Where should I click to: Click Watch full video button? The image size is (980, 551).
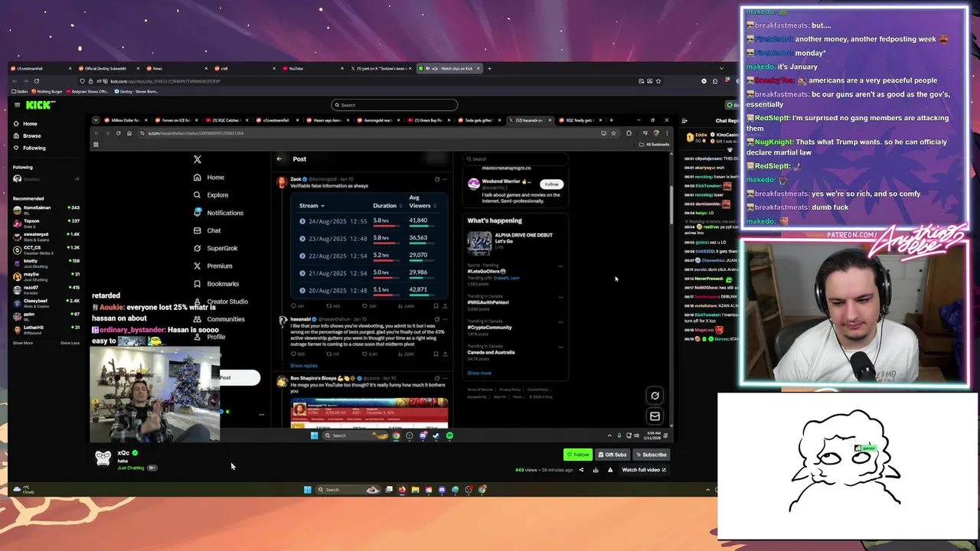643,470
